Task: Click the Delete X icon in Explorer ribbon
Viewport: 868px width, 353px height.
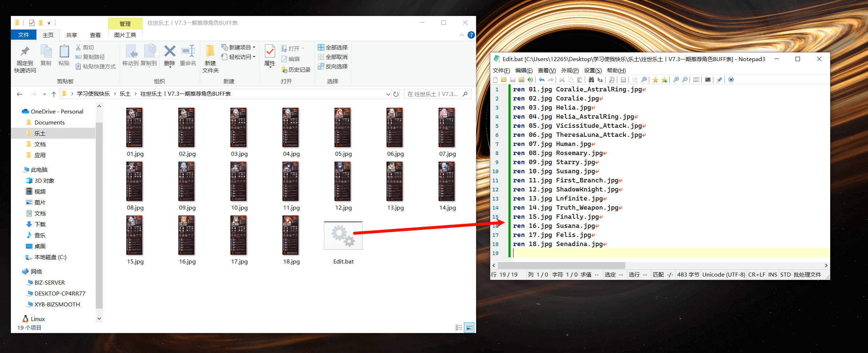Action: tap(170, 56)
